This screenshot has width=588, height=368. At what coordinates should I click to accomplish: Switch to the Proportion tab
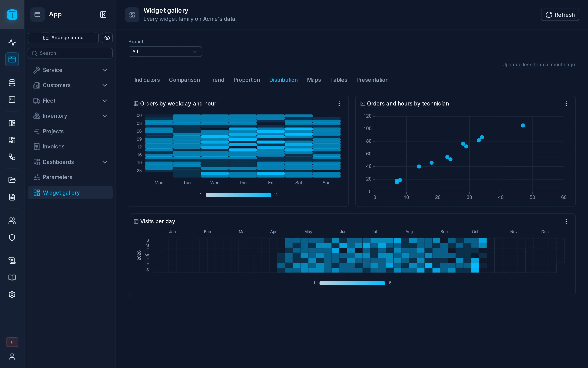tap(247, 80)
